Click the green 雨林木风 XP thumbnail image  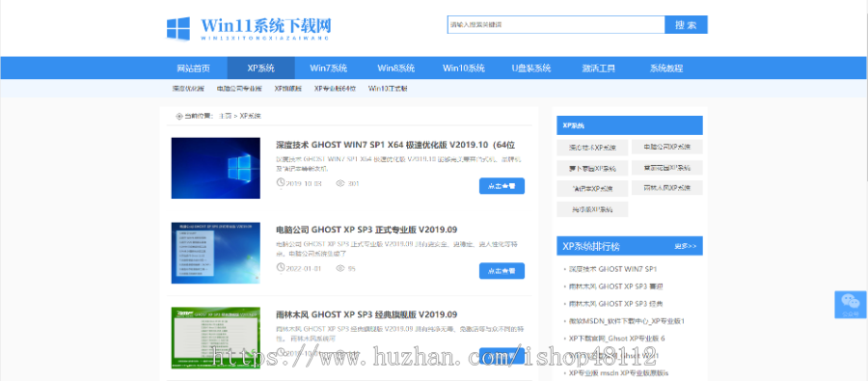coord(215,338)
